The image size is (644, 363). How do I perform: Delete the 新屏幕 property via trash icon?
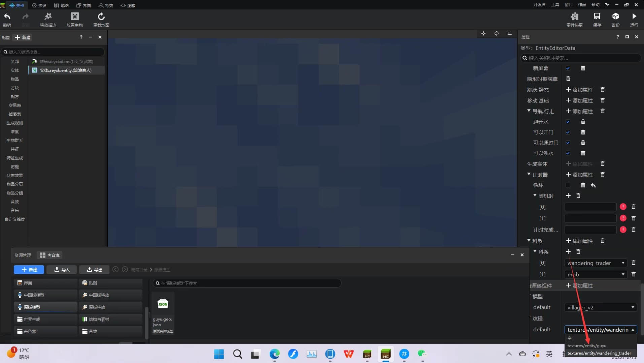583,68
